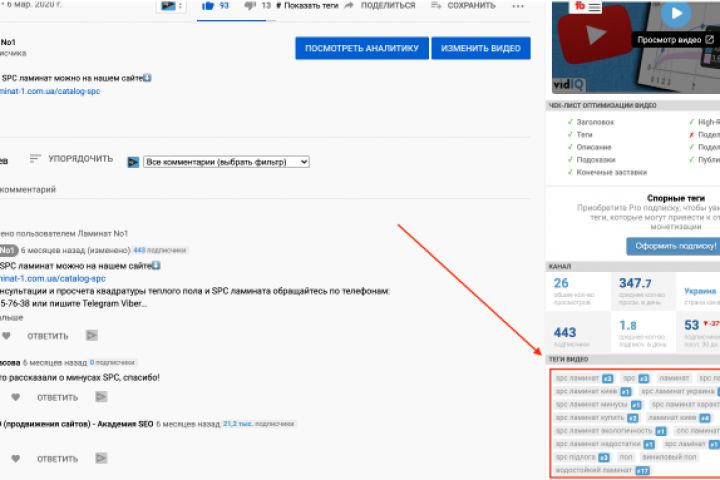
Task: Click the fb icon on vidIQ thumbnail
Action: (580, 6)
